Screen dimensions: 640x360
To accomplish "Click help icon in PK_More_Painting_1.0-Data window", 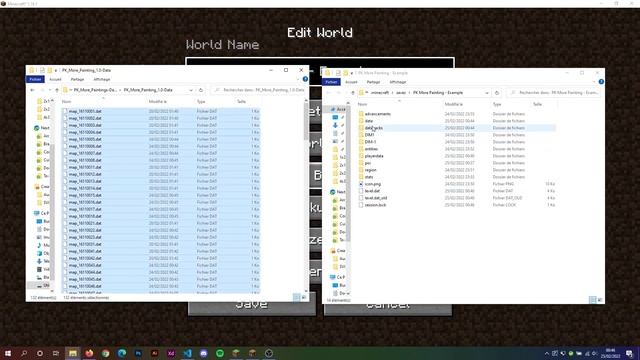I will (305, 79).
